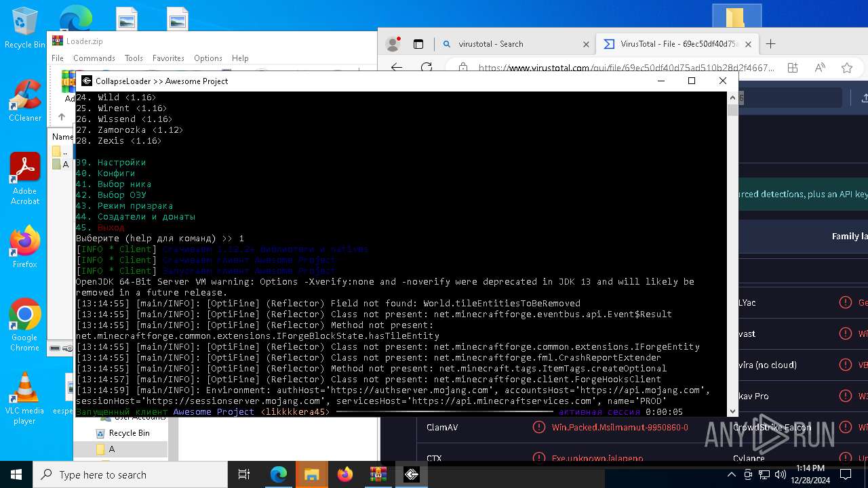The width and height of the screenshot is (868, 488).
Task: Switch to WinRAR taskbar button
Action: (x=378, y=474)
